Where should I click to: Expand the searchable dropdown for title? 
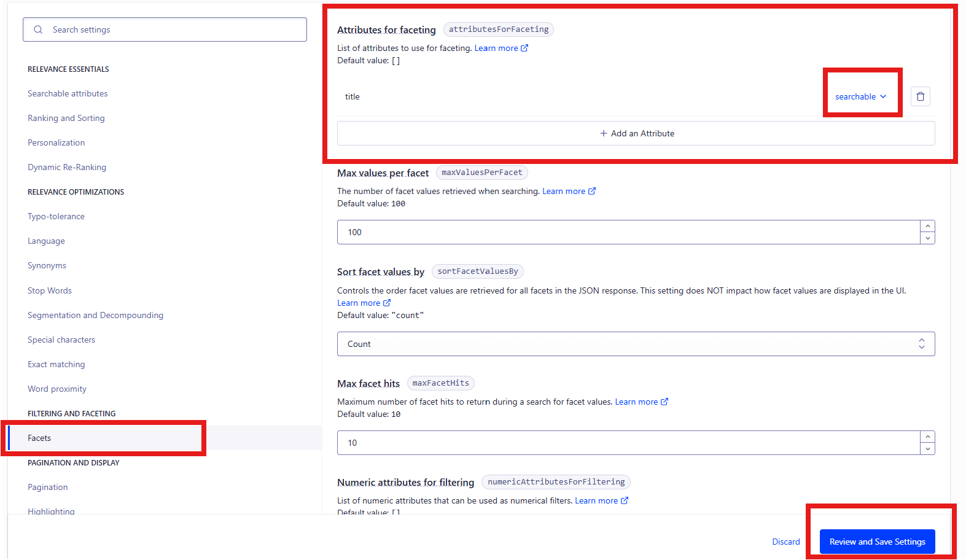point(860,96)
